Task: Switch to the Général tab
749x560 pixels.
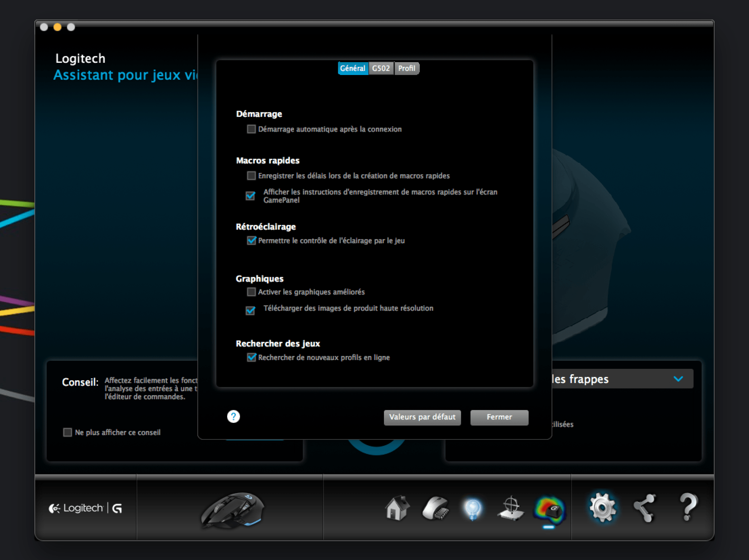Action: click(353, 68)
